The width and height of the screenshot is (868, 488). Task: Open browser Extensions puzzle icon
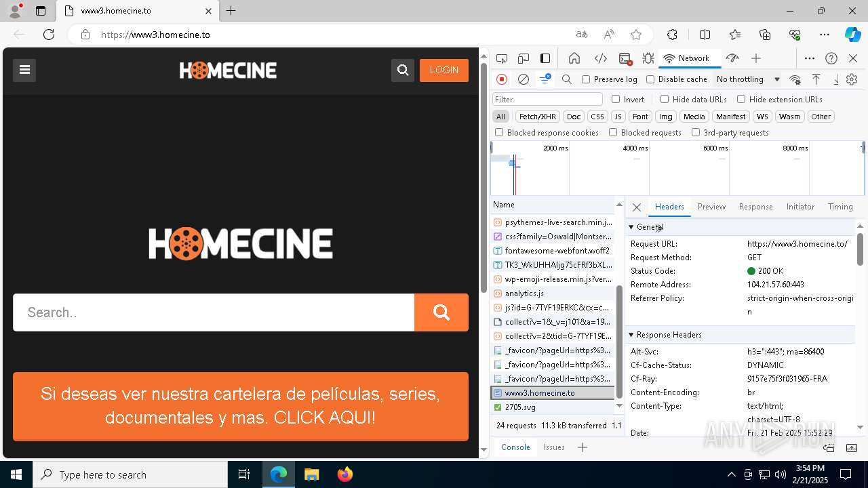(x=672, y=35)
